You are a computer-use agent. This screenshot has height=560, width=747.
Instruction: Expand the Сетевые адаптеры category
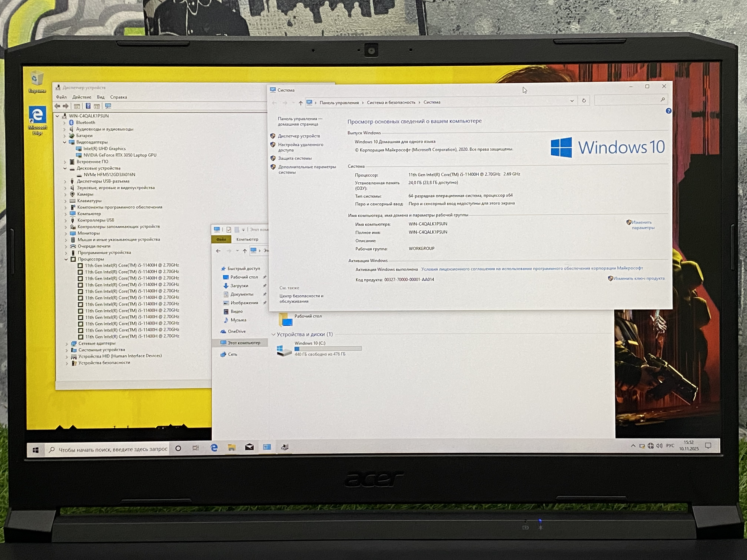point(67,344)
